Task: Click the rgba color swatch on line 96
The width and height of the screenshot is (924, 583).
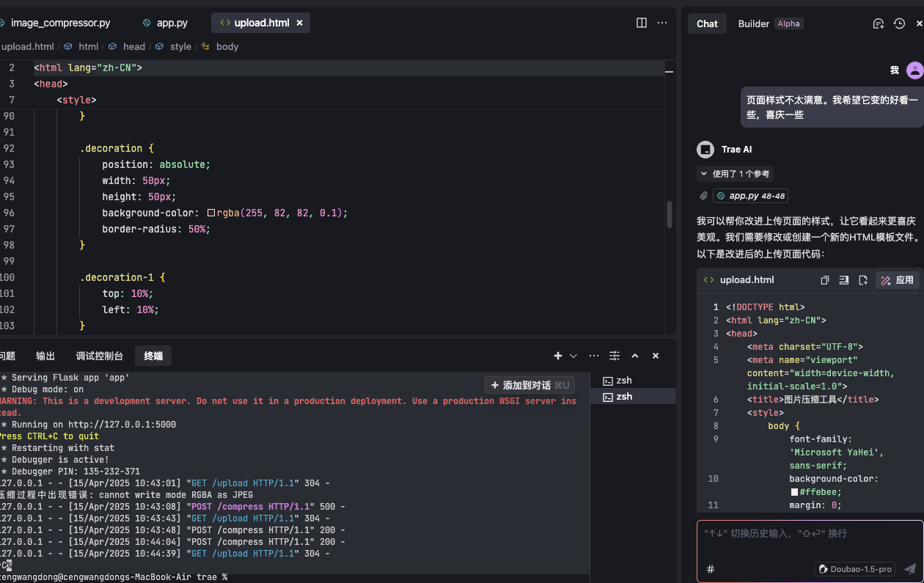Action: (x=211, y=213)
